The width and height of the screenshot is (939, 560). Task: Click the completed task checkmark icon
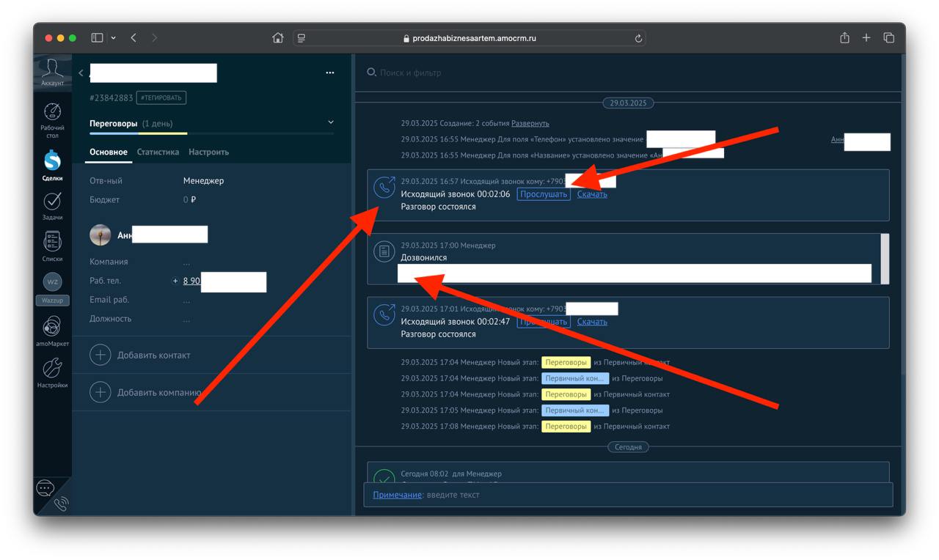click(x=384, y=477)
